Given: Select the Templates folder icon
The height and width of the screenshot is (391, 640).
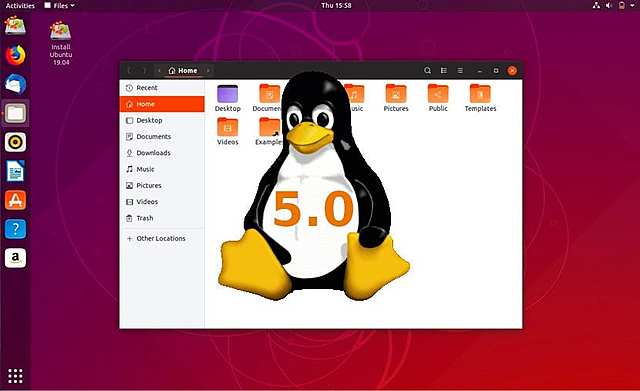Looking at the screenshot, I should [480, 98].
